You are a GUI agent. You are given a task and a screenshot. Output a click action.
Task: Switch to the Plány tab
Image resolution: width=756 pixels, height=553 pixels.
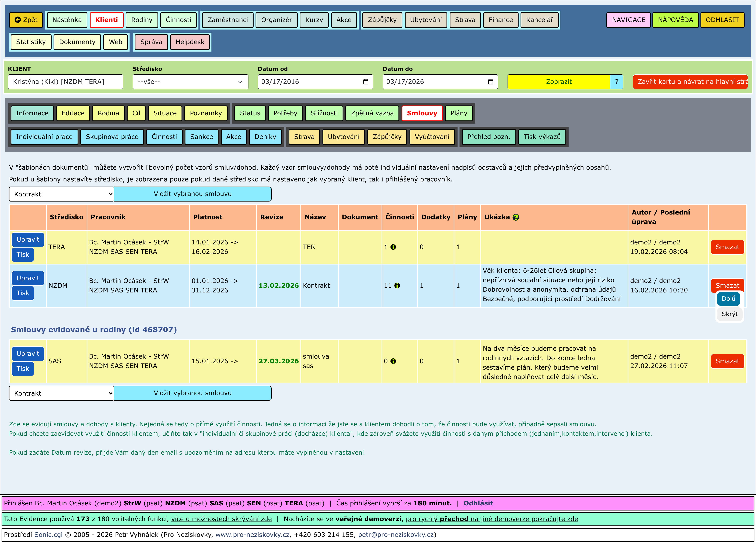(x=458, y=113)
